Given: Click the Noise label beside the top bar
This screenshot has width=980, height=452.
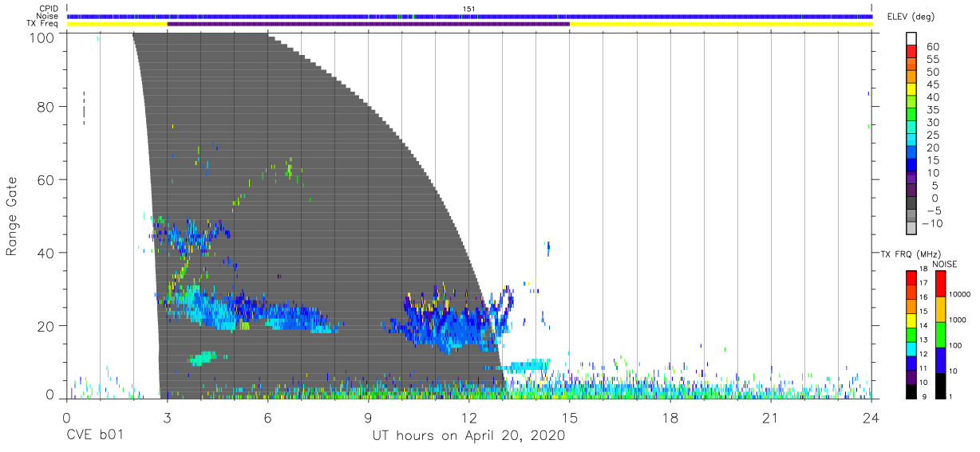Looking at the screenshot, I should coord(47,16).
